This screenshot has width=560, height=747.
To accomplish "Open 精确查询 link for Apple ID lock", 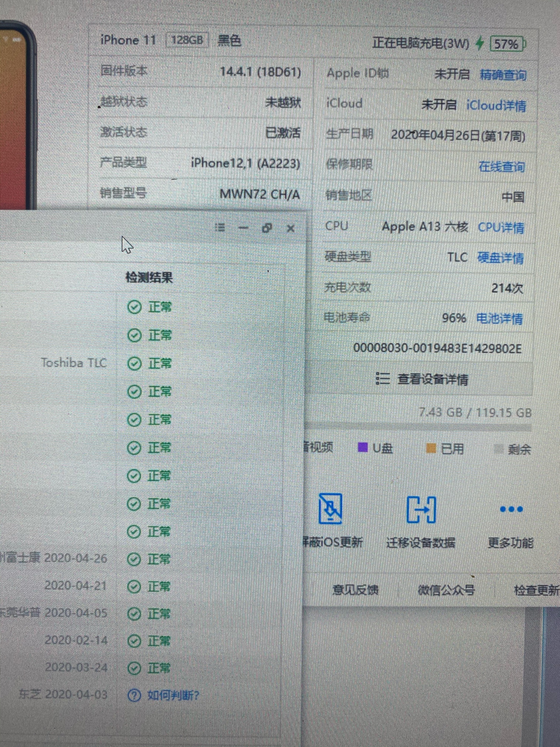I will [503, 75].
